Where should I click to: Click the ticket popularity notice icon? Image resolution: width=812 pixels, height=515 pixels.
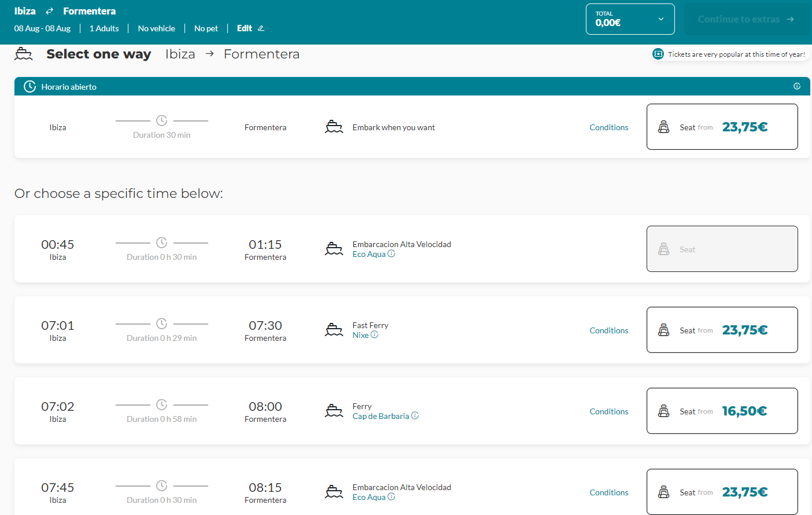pos(658,54)
